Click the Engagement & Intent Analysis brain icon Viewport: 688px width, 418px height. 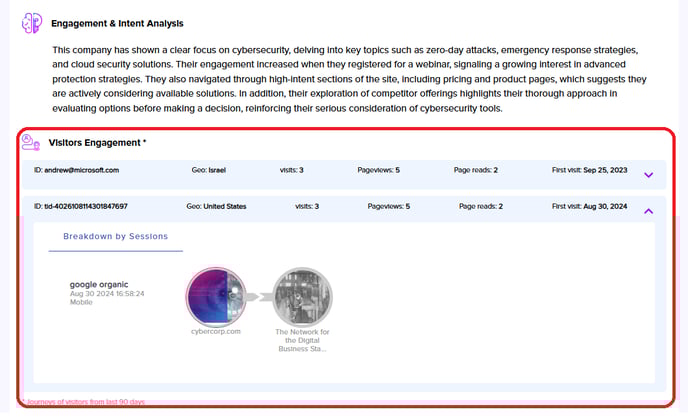click(x=32, y=23)
